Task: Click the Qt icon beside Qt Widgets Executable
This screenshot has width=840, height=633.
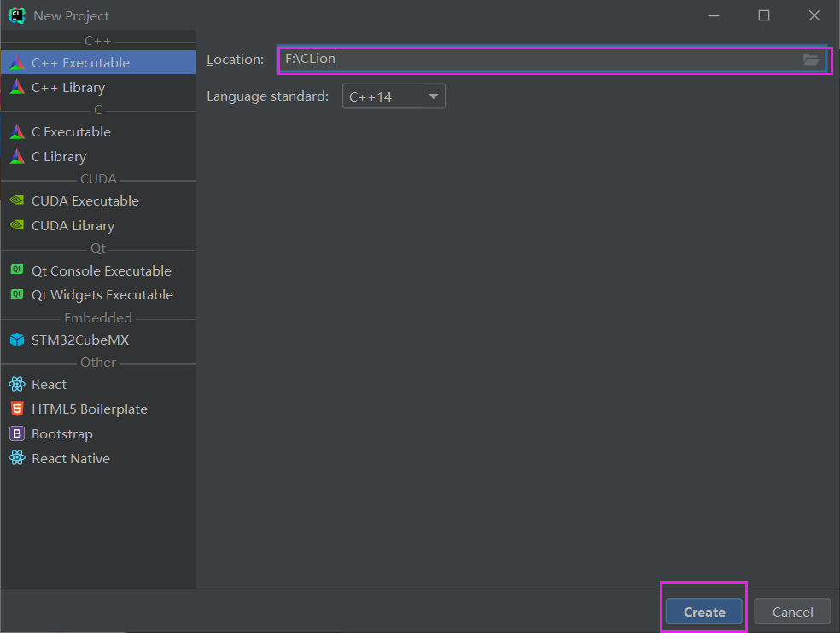Action: click(17, 294)
